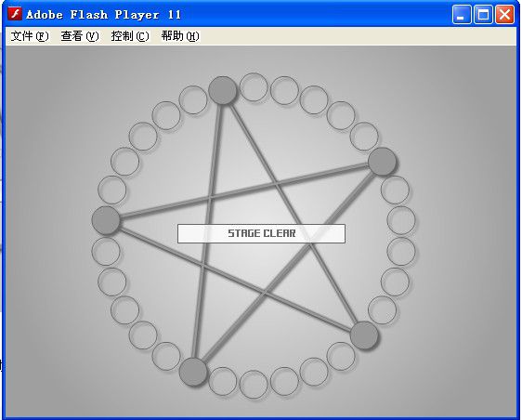This screenshot has width=522, height=420.
Task: Open the 控制(C) menu
Action: (x=130, y=36)
